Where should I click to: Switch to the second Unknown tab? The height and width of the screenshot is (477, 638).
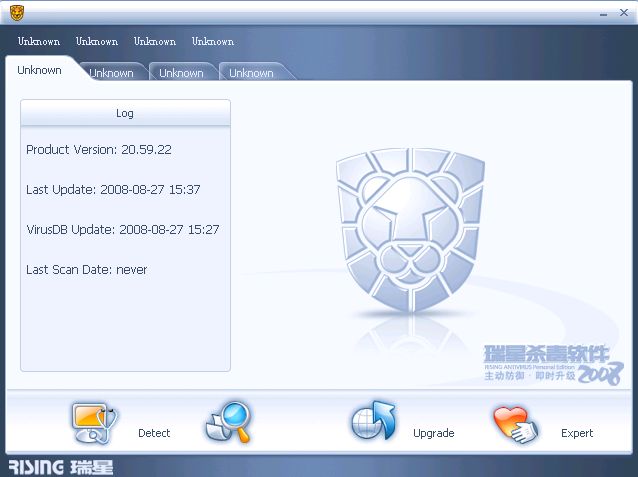tap(111, 73)
